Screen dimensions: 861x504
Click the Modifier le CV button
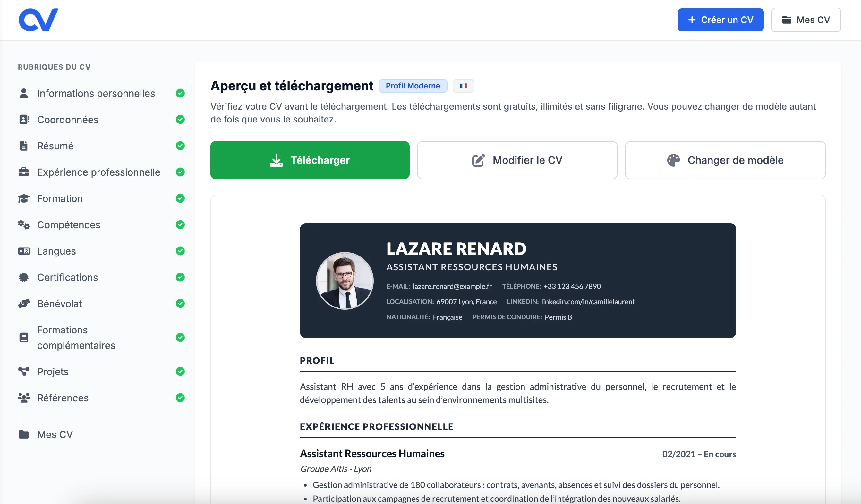coord(517,160)
